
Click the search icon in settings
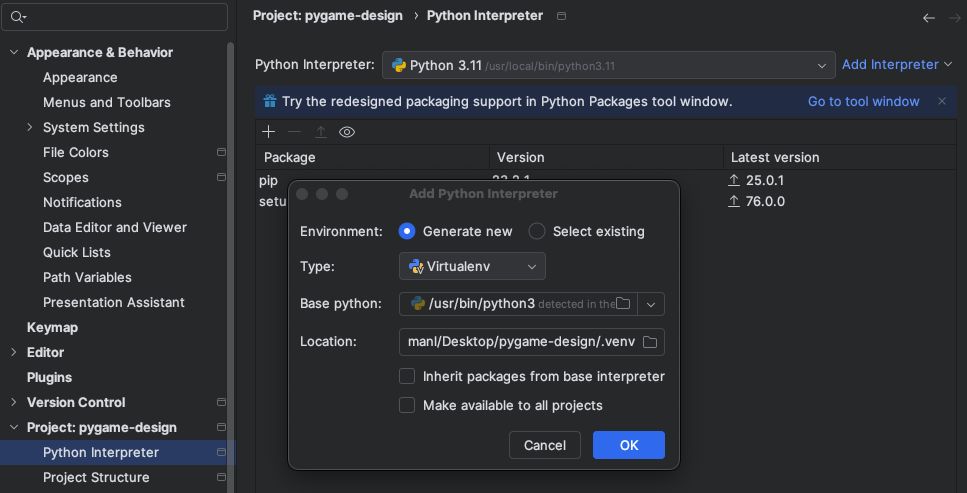tap(17, 17)
